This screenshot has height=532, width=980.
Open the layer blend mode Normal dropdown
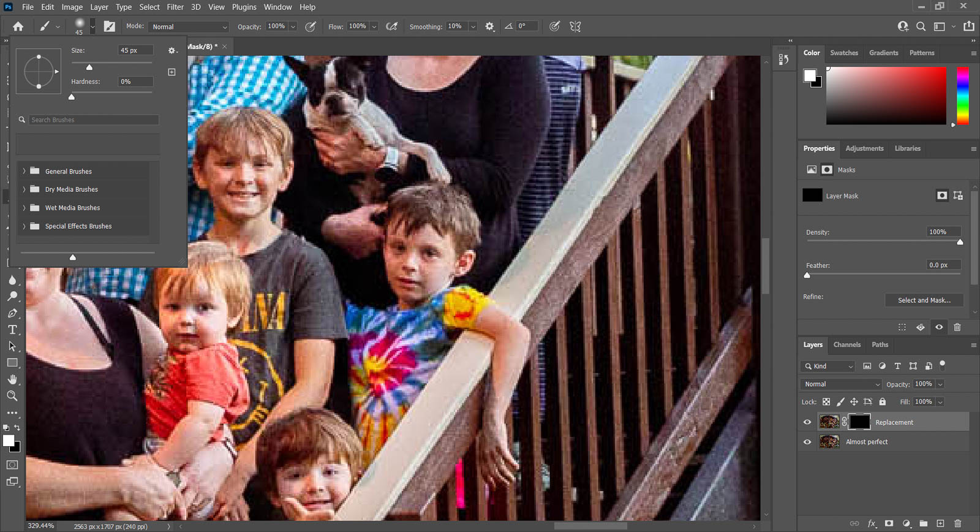pos(841,384)
